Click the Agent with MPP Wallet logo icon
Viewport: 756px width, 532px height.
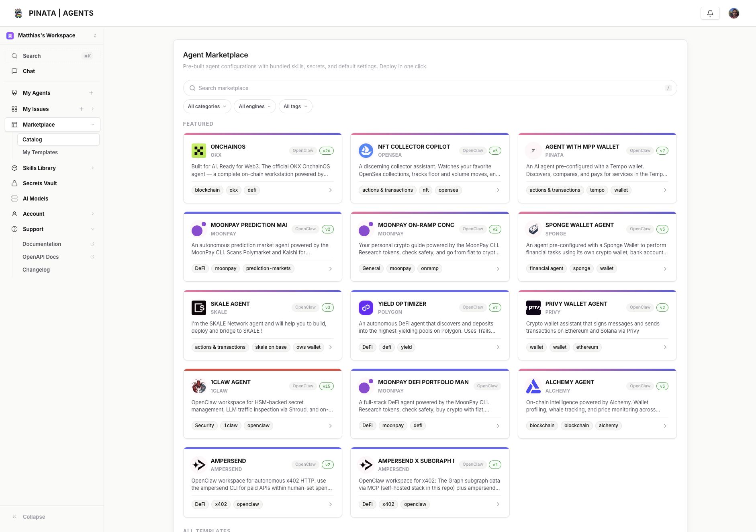coord(533,151)
